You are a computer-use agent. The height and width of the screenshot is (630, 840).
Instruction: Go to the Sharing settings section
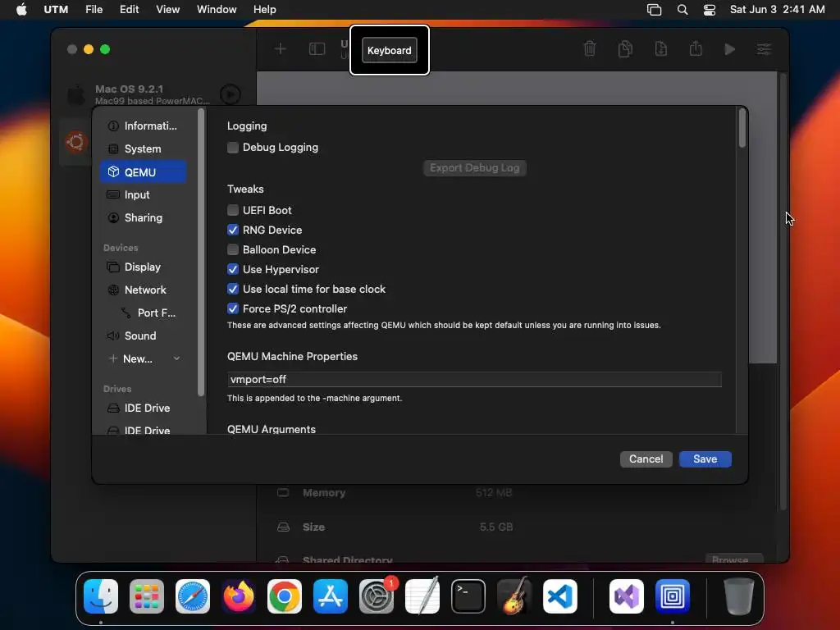(143, 218)
